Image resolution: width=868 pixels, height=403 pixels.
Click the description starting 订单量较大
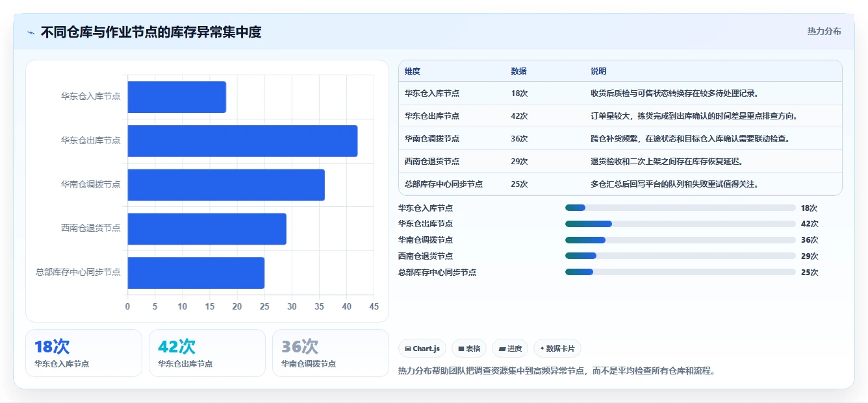[x=694, y=116]
